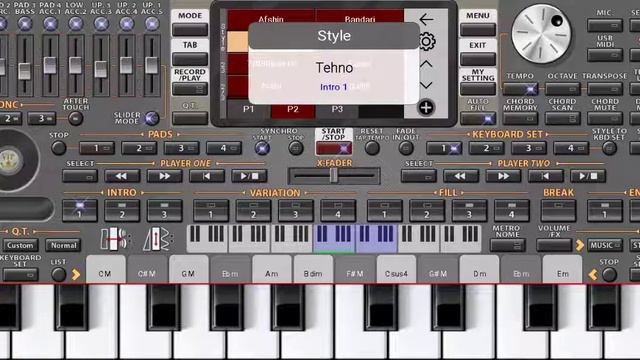Click the RECORD/PLAY button
640x360 pixels.
[x=190, y=89]
